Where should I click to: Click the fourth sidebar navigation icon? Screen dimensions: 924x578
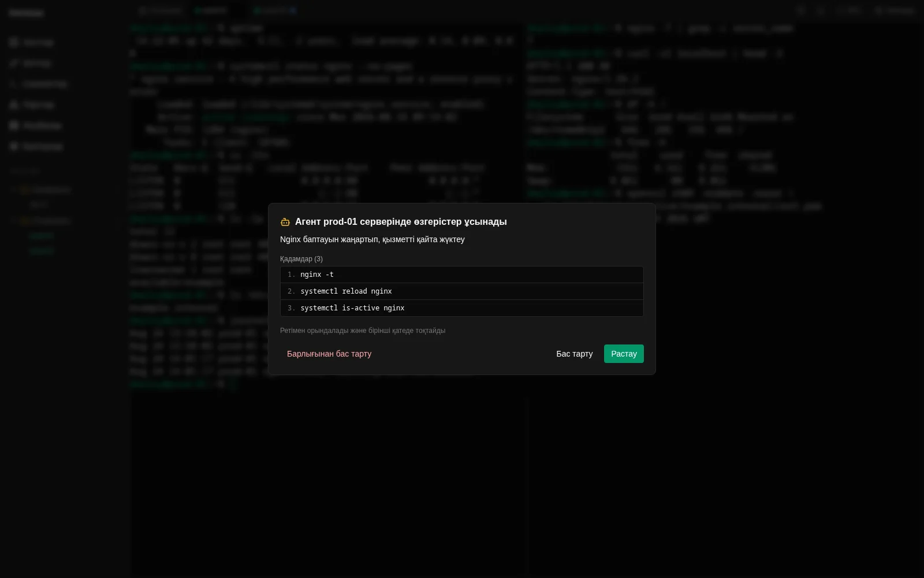[14, 105]
